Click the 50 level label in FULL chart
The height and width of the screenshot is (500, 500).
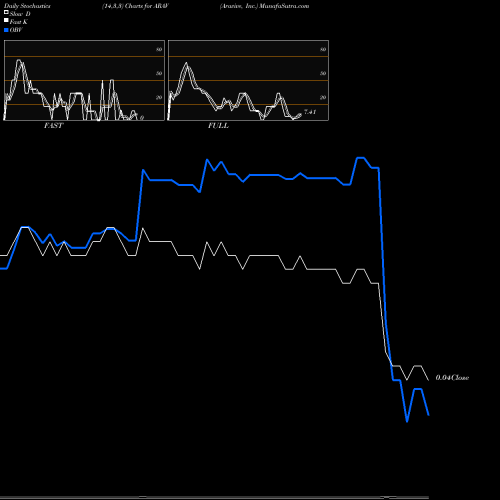pos(323,73)
